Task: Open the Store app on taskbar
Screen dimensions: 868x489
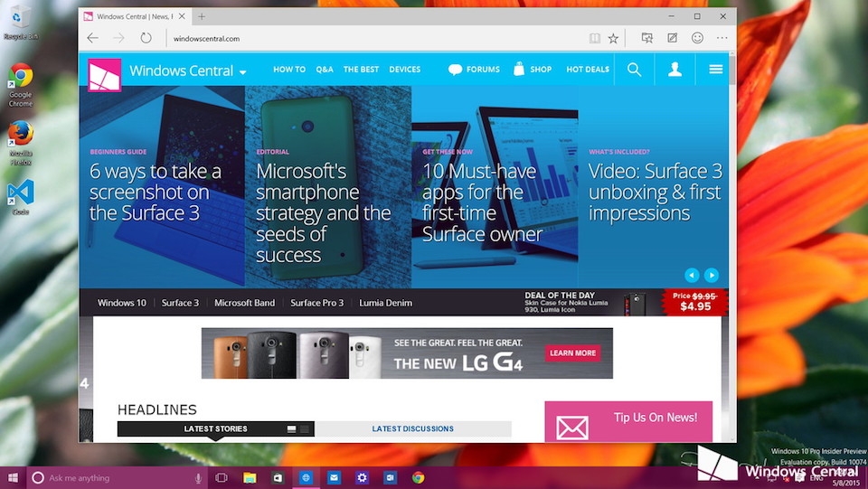Action: click(278, 477)
